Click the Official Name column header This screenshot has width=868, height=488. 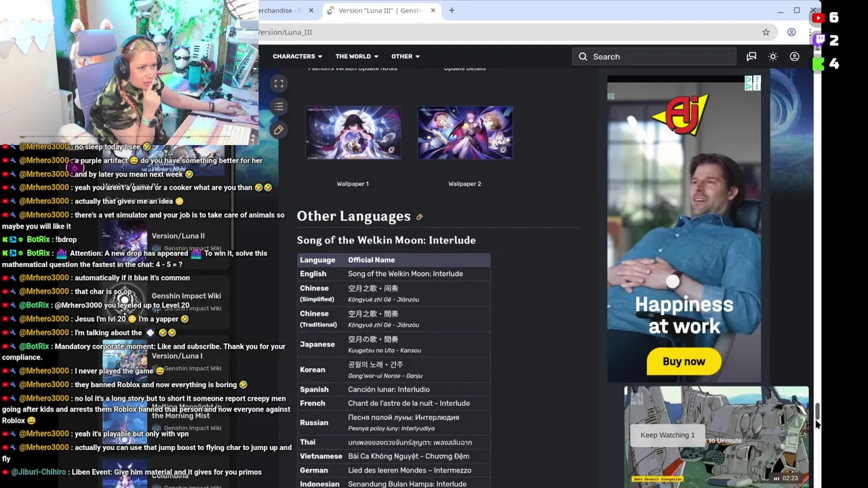[x=371, y=260]
